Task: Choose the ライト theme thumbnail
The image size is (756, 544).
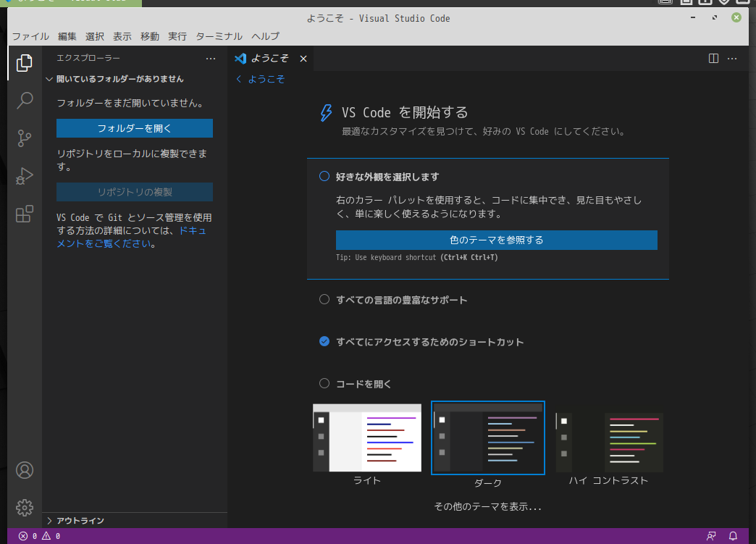Action: pos(367,438)
